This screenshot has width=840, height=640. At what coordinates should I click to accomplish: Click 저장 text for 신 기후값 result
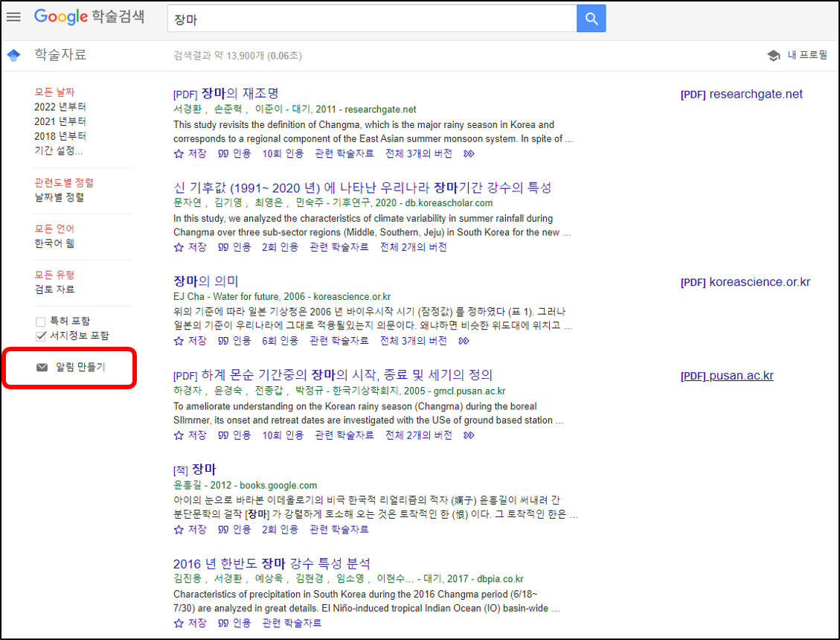[x=197, y=247]
